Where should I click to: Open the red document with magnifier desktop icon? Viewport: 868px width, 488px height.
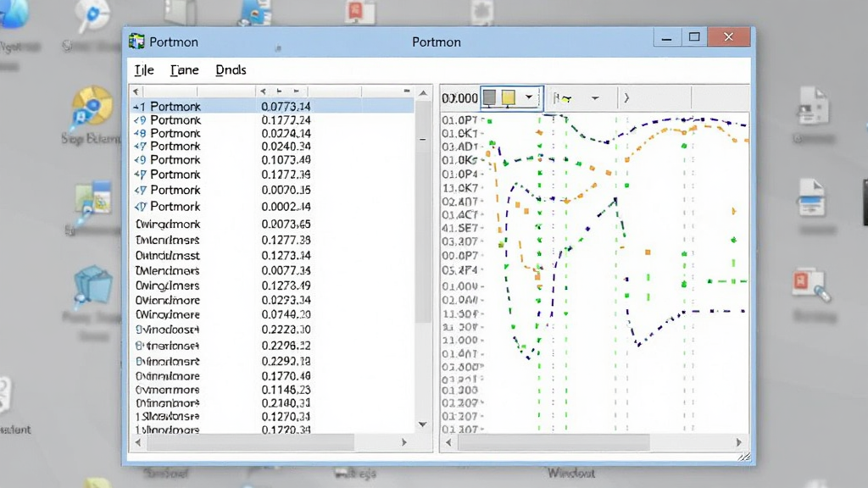(x=811, y=285)
